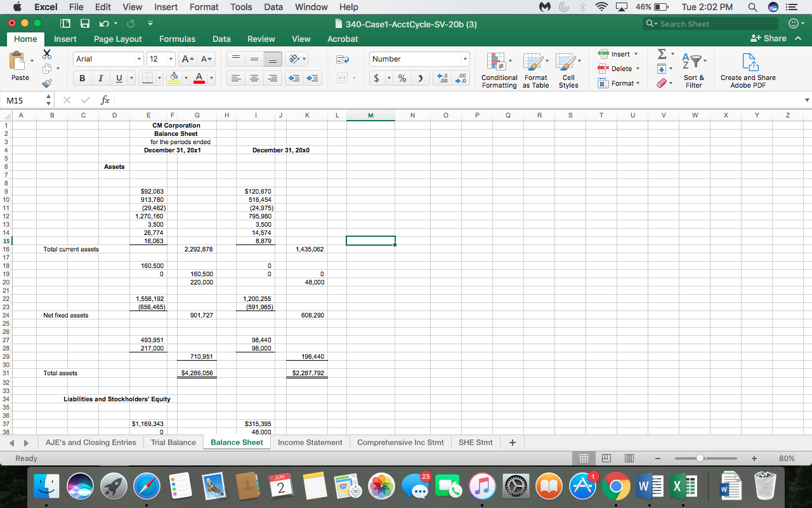This screenshot has width=812, height=508.
Task: Click the Format Painter icon
Action: coord(46,83)
